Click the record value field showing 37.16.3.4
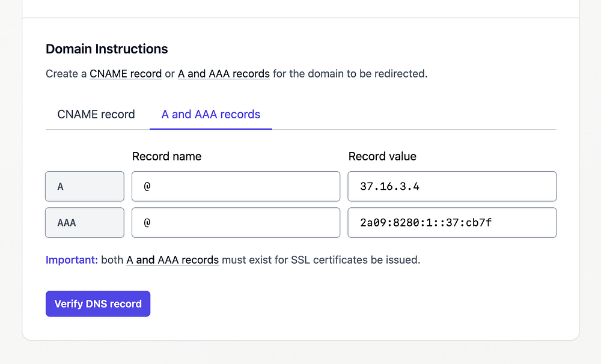 (x=452, y=186)
